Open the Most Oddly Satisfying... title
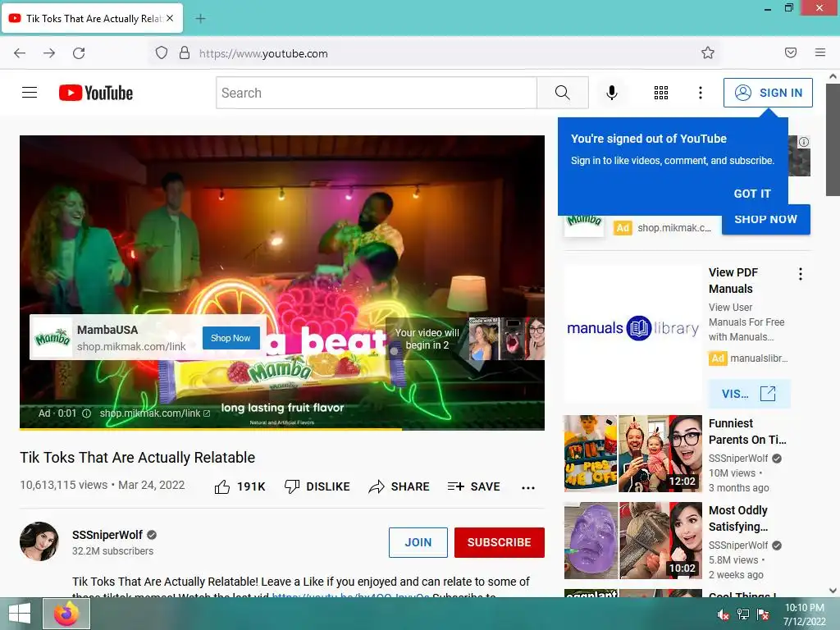 tap(738, 518)
